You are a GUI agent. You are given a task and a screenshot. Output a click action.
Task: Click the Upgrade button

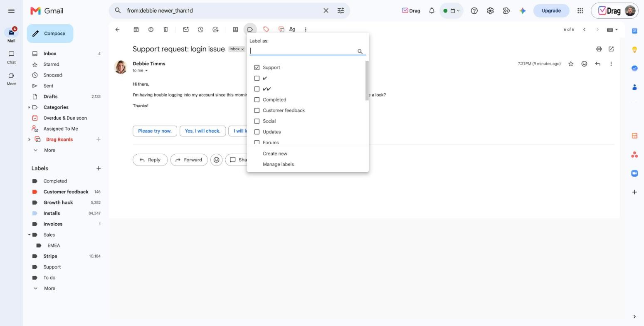(x=551, y=11)
